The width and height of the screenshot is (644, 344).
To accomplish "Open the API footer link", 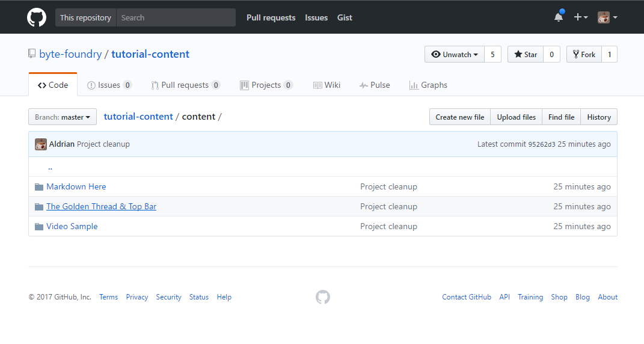I will (x=504, y=297).
